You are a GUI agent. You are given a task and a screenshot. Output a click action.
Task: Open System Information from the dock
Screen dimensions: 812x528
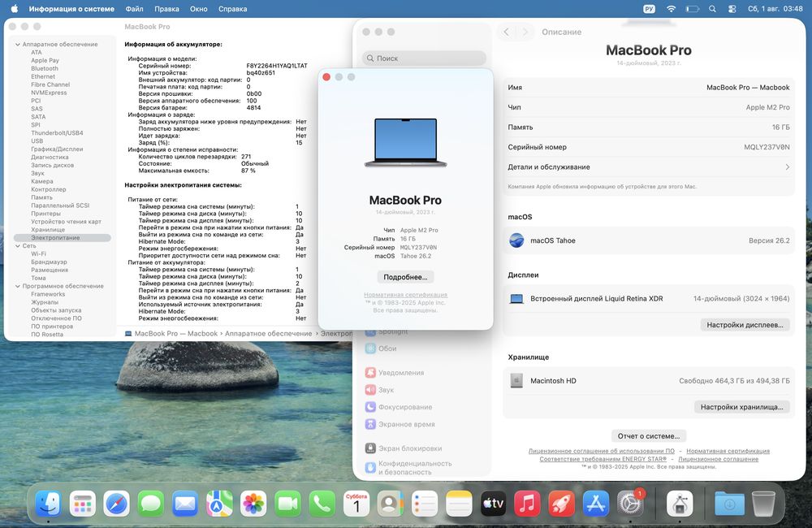[680, 503]
